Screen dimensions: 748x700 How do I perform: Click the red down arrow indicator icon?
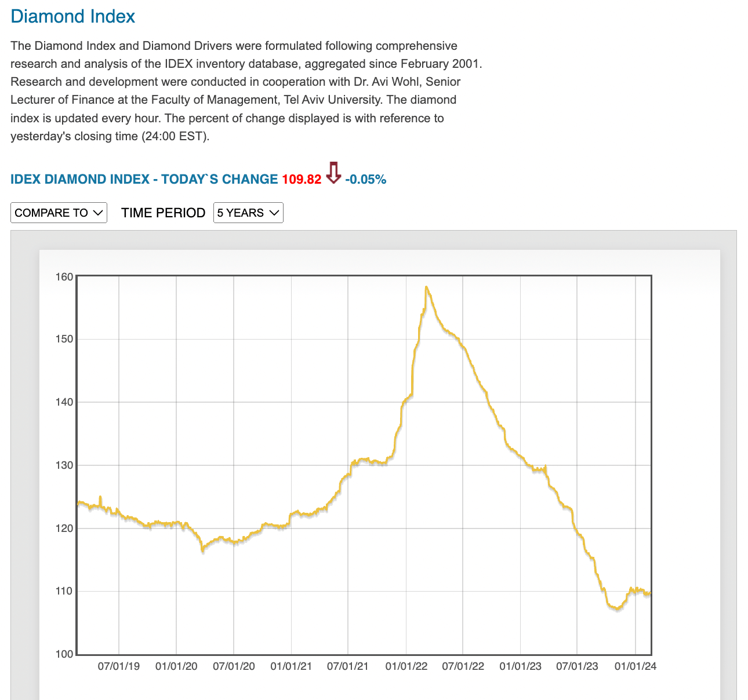pyautogui.click(x=333, y=173)
